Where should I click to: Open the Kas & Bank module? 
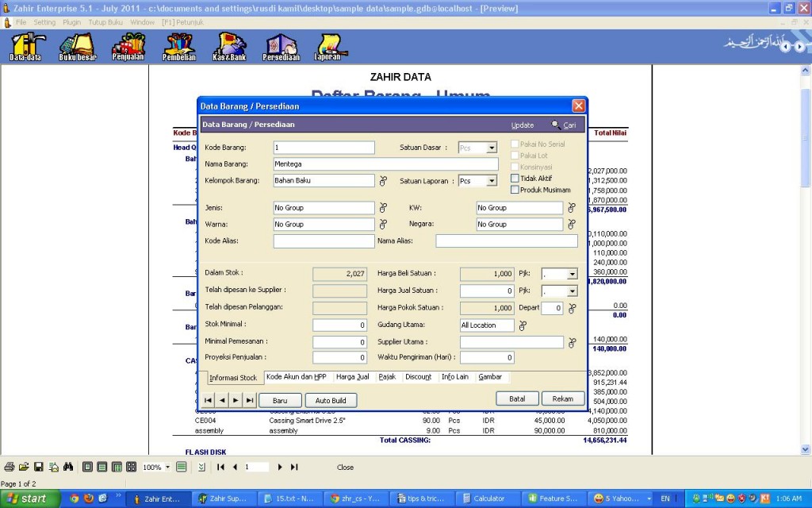229,47
